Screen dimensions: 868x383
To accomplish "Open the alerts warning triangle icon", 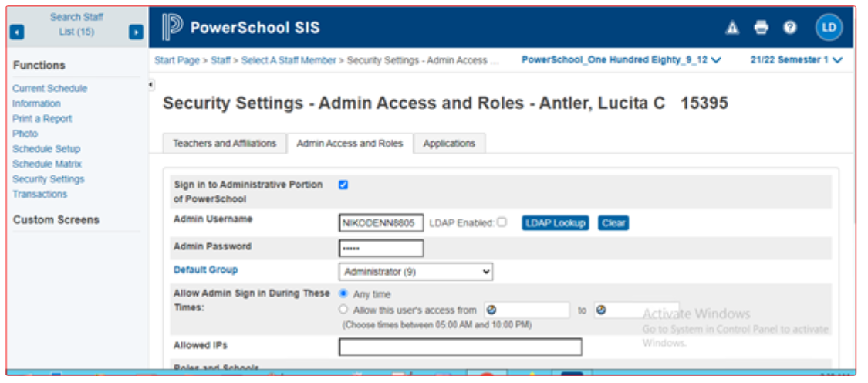I will point(732,28).
